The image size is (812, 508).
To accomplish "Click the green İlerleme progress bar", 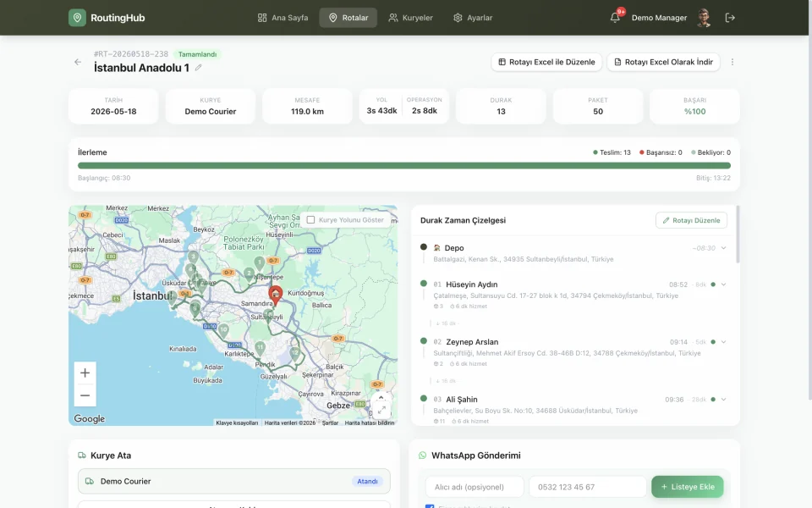I will (404, 166).
